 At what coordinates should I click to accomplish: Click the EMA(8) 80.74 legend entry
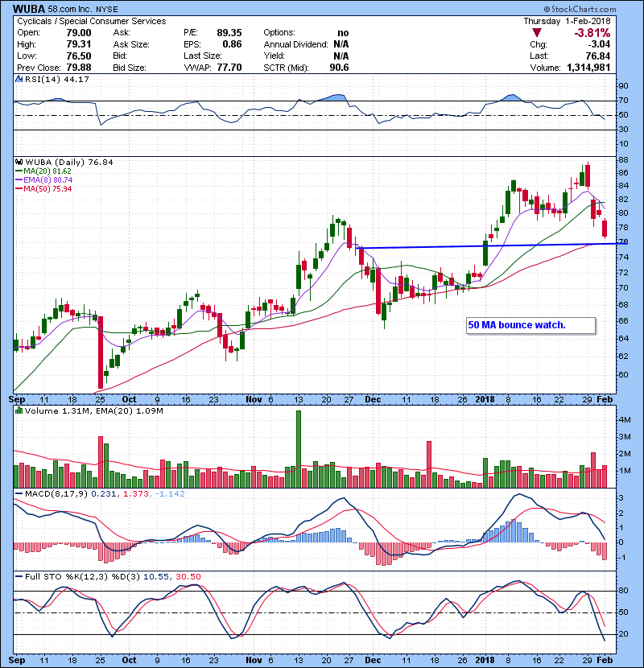click(x=44, y=179)
